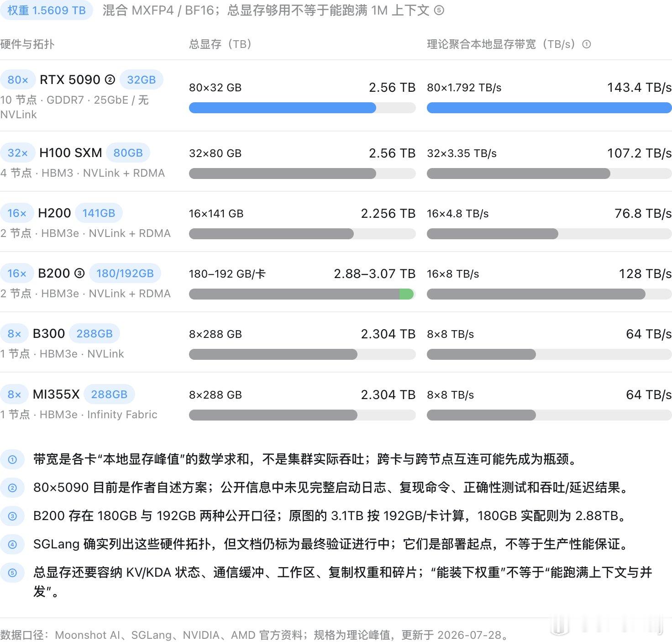Click the circled ② before the footnote starting 80×5090 目前是作者自述方案

(x=12, y=488)
